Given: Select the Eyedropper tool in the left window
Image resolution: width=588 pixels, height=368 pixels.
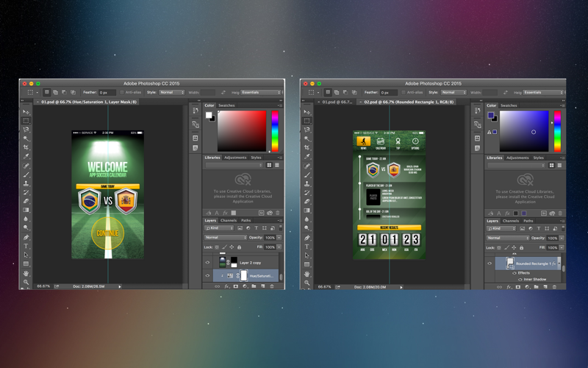Looking at the screenshot, I should click(26, 156).
